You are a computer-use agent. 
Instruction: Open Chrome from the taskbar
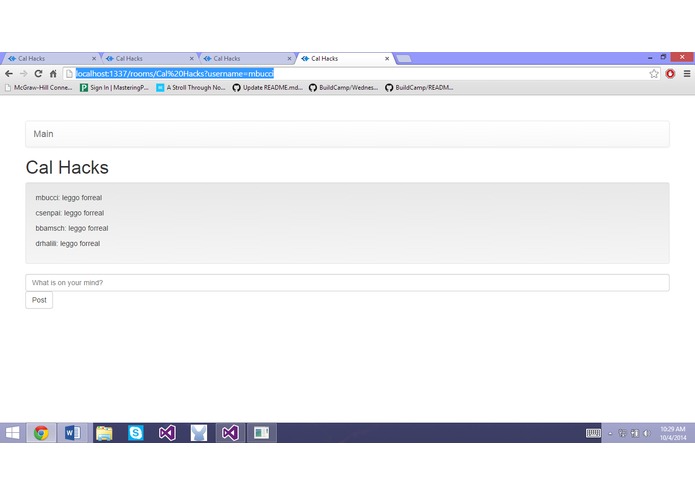(x=41, y=433)
